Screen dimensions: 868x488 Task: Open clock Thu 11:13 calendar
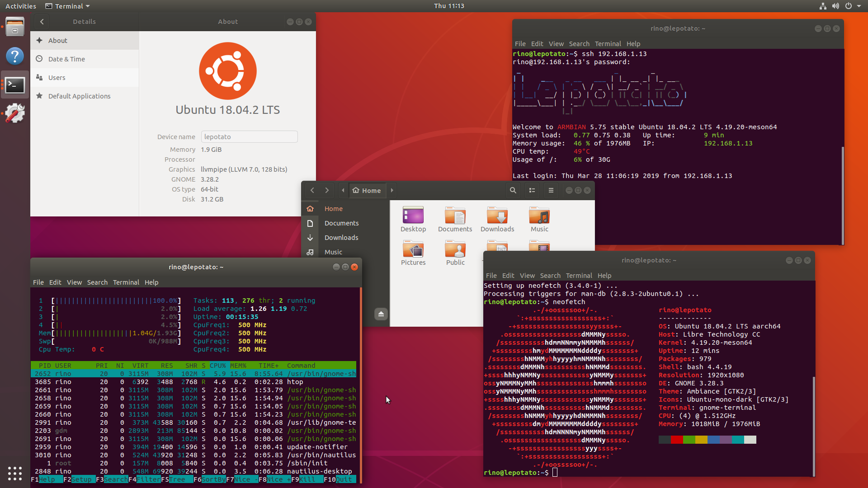[449, 6]
